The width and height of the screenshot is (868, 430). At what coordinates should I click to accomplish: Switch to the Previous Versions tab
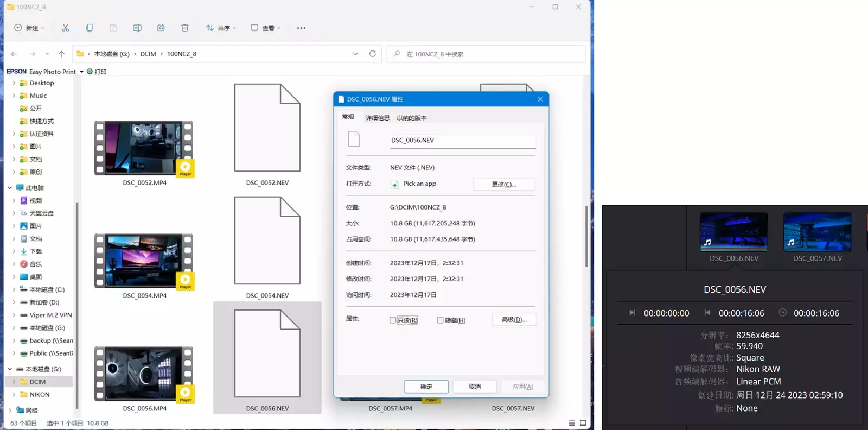[x=412, y=118]
